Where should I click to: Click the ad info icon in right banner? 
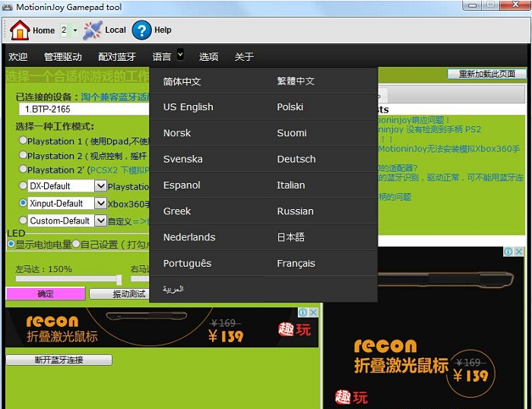[508, 252]
